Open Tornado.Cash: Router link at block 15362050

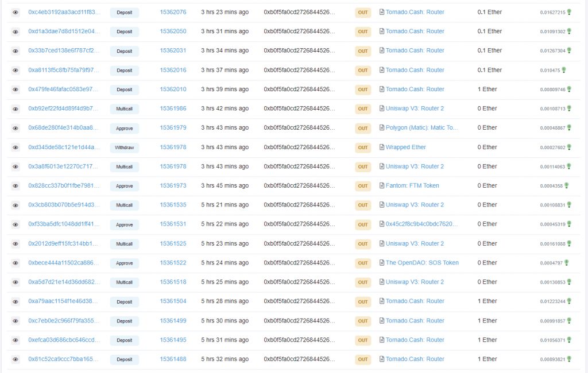[415, 31]
